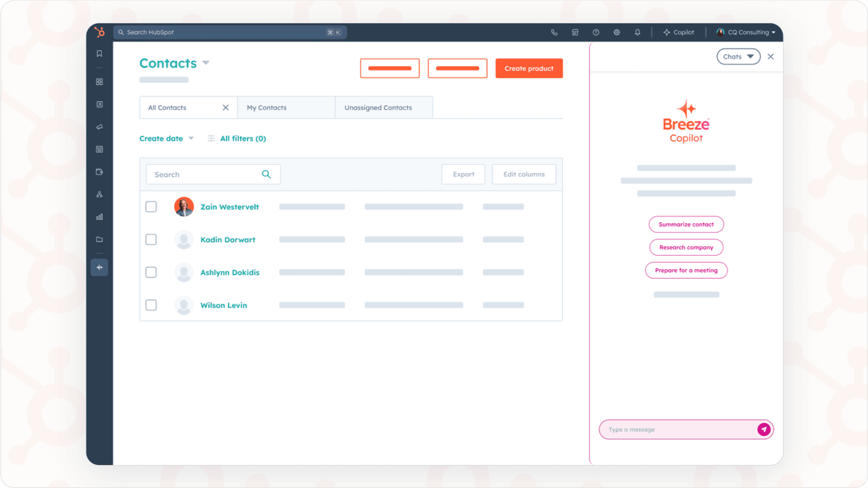868x488 pixels.
Task: Open the CRM contacts icon in the sidebar
Action: coord(99,104)
